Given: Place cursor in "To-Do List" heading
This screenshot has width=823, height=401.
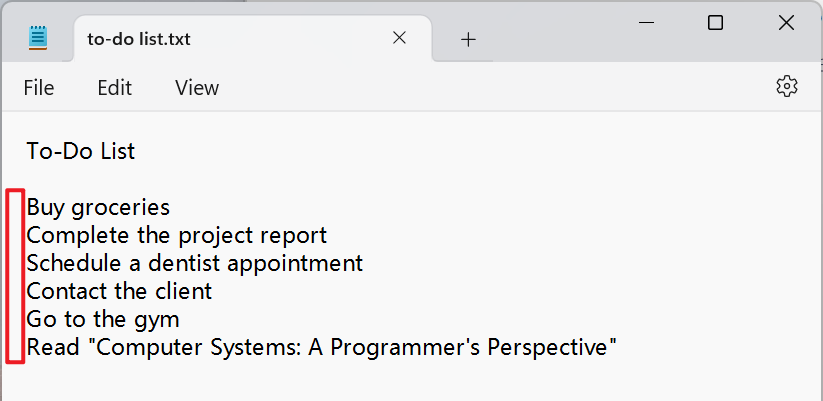Looking at the screenshot, I should pyautogui.click(x=81, y=151).
